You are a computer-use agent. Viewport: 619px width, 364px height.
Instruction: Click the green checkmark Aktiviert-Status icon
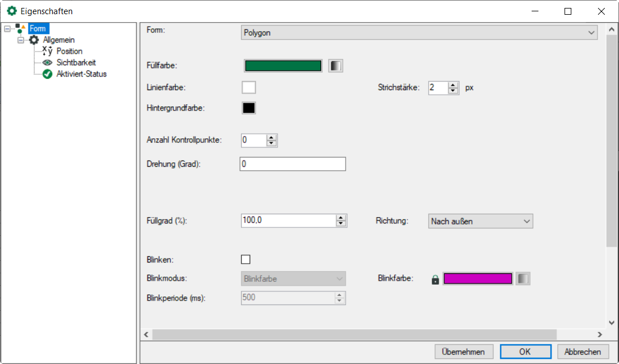(47, 74)
